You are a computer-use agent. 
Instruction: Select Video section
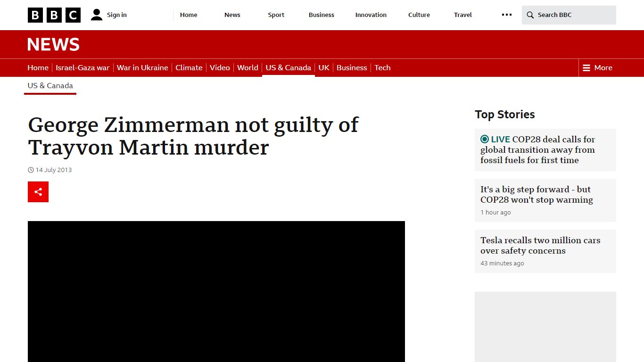click(x=220, y=68)
